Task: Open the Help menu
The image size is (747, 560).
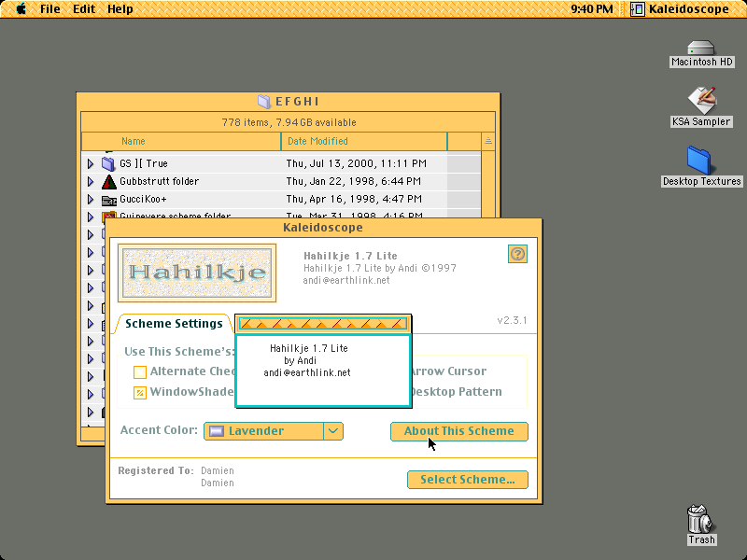Action: [x=120, y=8]
